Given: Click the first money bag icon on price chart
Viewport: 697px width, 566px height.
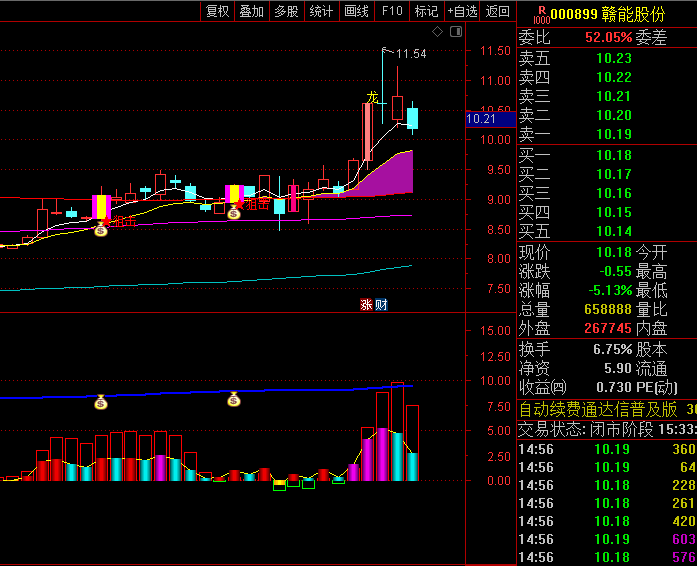Looking at the screenshot, I should click(x=101, y=229).
